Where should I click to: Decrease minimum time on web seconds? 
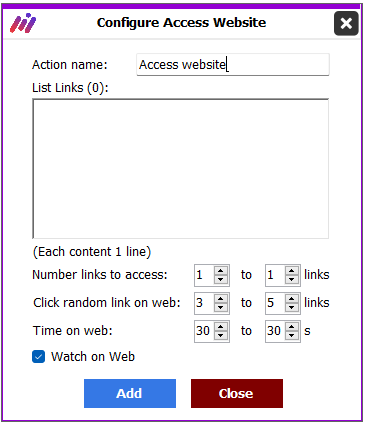tap(221, 335)
